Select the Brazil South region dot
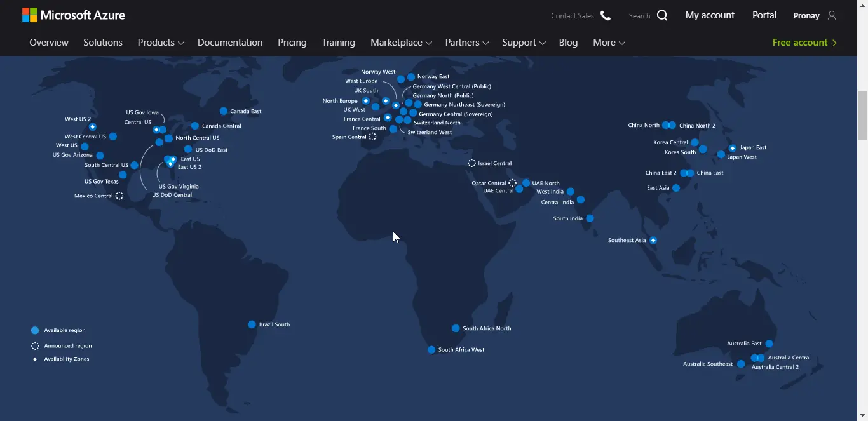Viewport: 868px width, 421px height. tap(252, 324)
